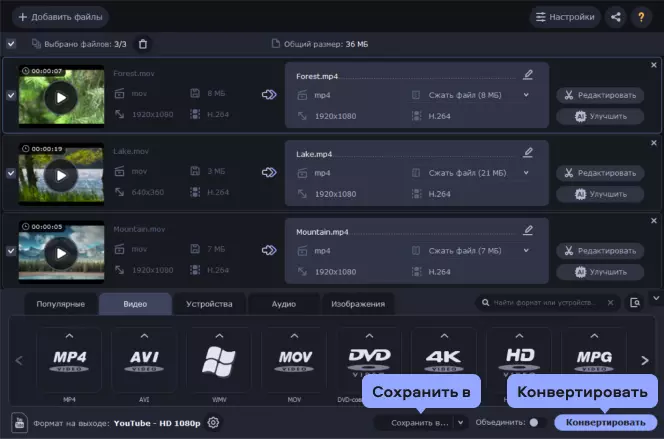Toggle the Объединить merge switch
The width and height of the screenshot is (664, 439).
tap(537, 422)
